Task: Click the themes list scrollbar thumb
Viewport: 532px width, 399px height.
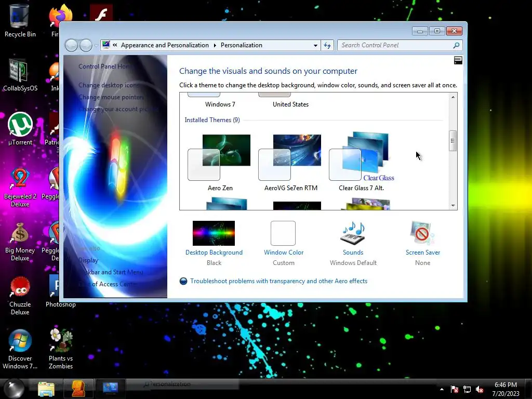Action: (x=453, y=141)
